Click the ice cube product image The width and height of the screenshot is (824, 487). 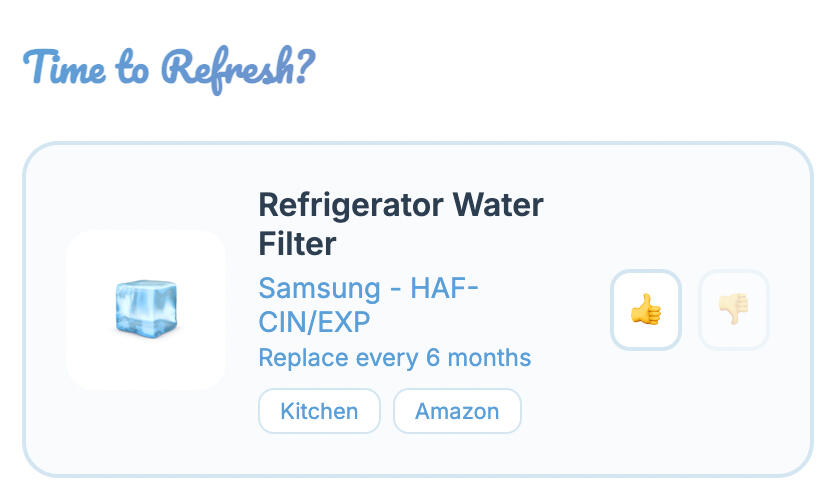146,309
